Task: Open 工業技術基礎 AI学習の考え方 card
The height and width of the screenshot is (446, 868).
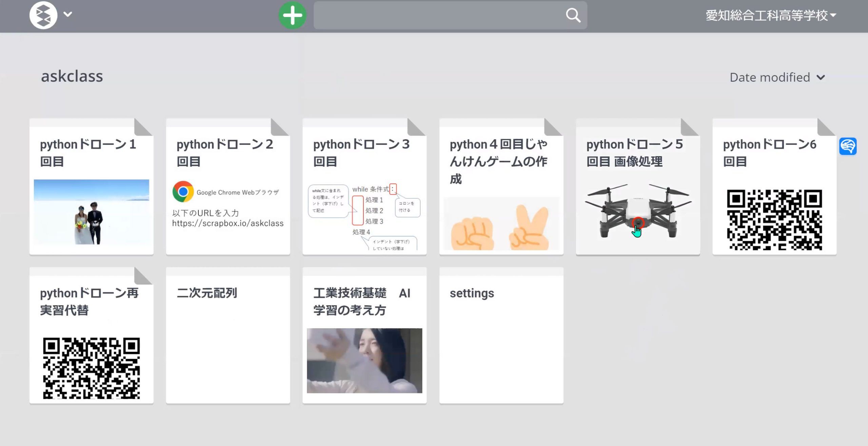Action: pyautogui.click(x=364, y=335)
